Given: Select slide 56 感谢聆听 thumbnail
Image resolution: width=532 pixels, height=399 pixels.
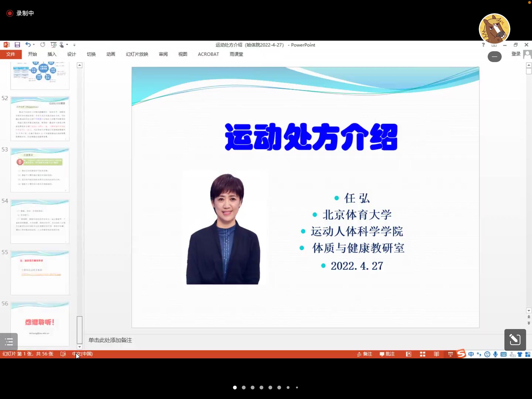Looking at the screenshot, I should click(40, 324).
